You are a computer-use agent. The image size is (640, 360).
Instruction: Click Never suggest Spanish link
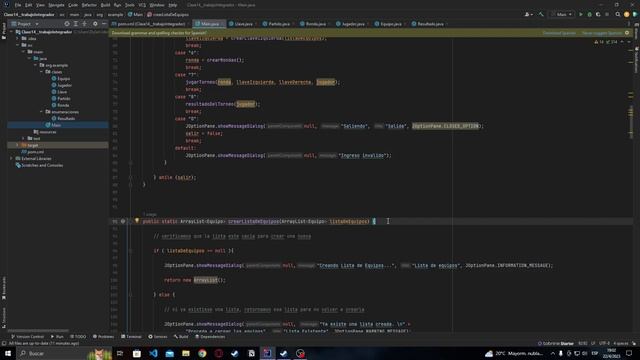[x=602, y=33]
